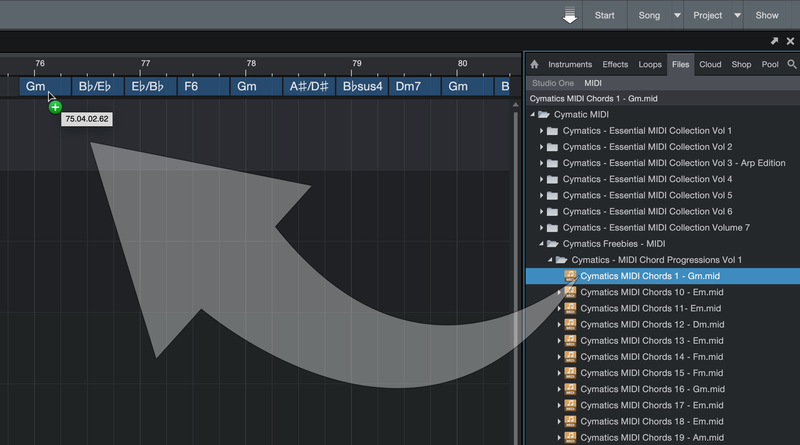Switch to the Instruments tab
This screenshot has height=445, width=800.
(570, 64)
